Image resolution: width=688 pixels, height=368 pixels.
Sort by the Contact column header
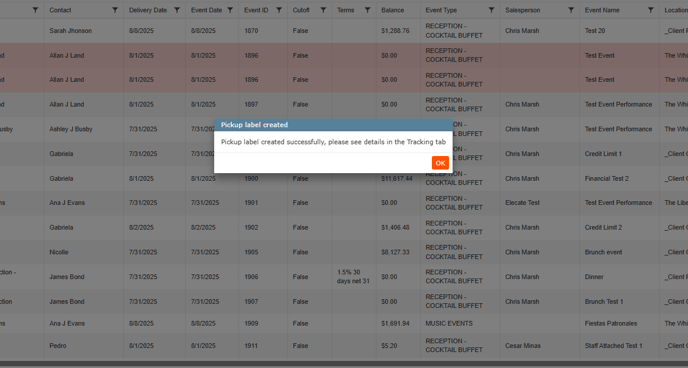60,10
